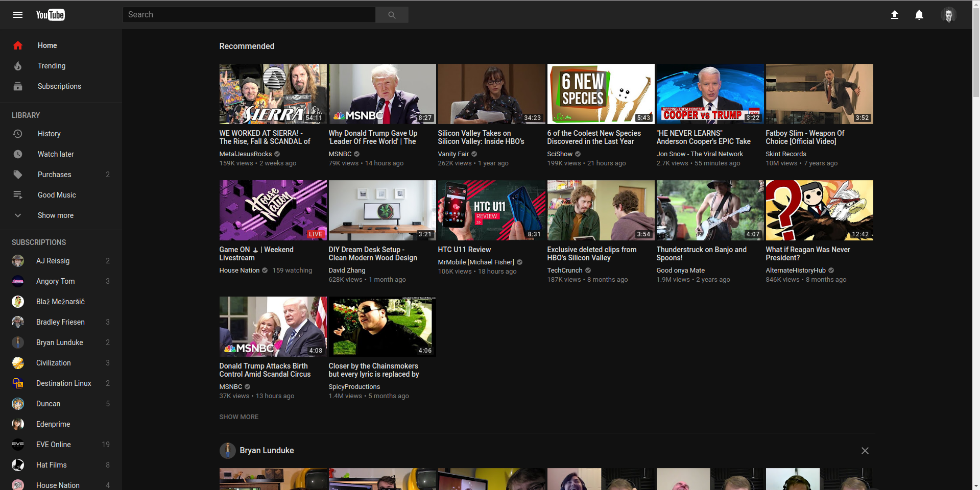The width and height of the screenshot is (980, 490).
Task: Open EVE Online channel avatar
Action: click(18, 445)
